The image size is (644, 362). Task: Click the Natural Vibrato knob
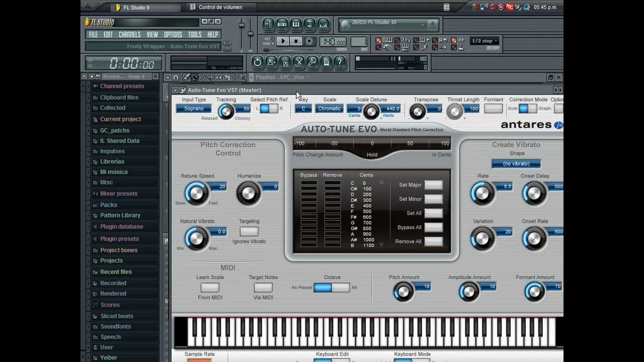196,238
